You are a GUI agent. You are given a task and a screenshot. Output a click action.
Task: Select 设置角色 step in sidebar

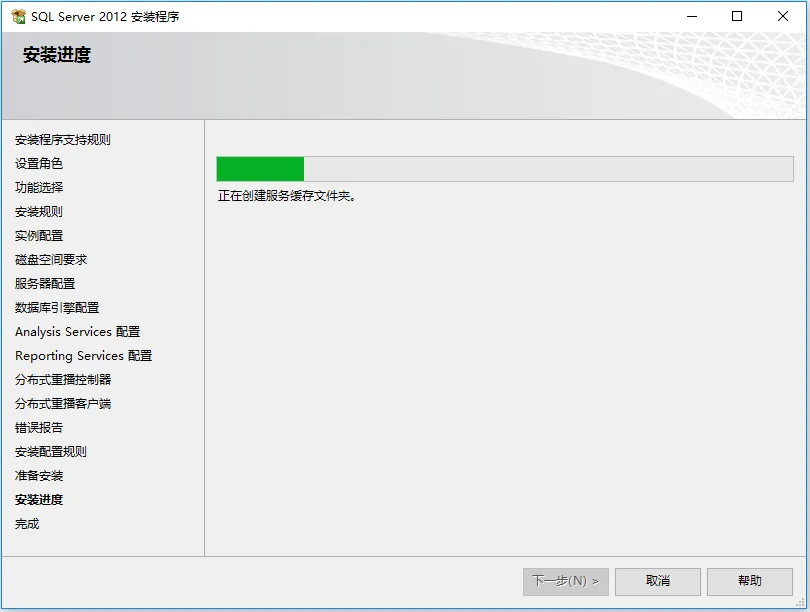point(39,164)
